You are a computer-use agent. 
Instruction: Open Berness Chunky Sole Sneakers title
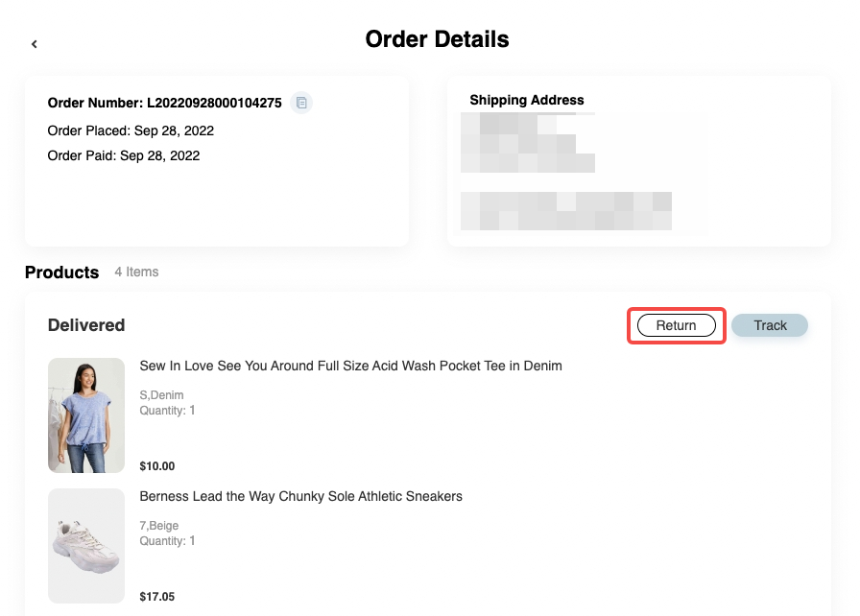[300, 496]
